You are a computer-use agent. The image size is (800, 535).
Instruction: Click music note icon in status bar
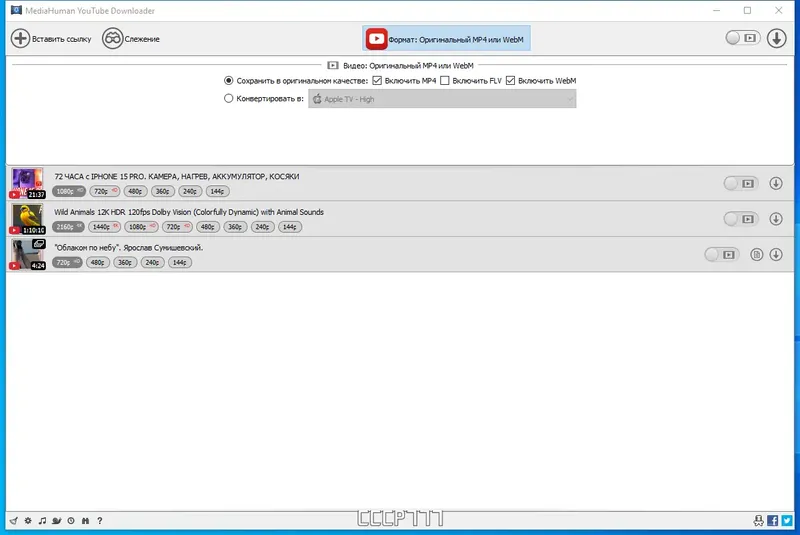pyautogui.click(x=42, y=521)
